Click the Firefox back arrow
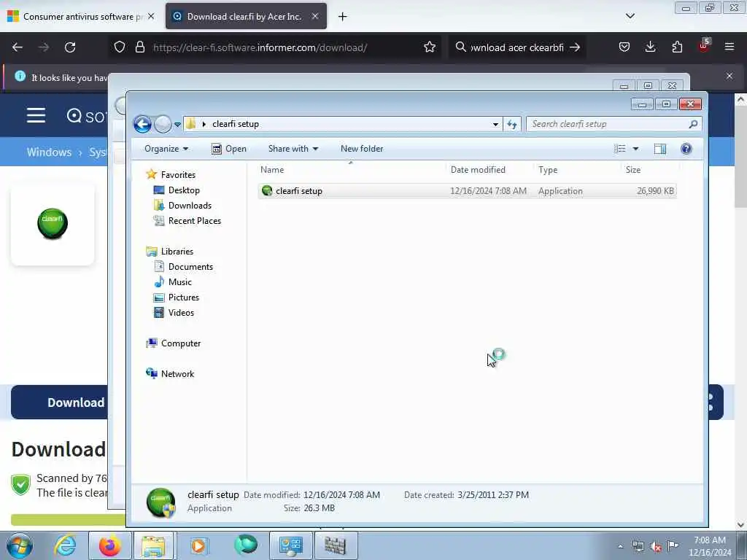 click(18, 47)
